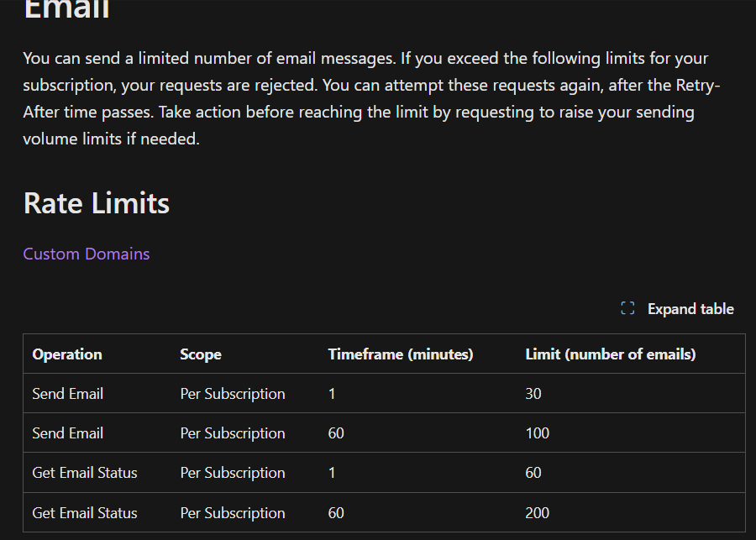This screenshot has height=540, width=756.
Task: Click the Rate Limits heading
Action: (x=97, y=203)
